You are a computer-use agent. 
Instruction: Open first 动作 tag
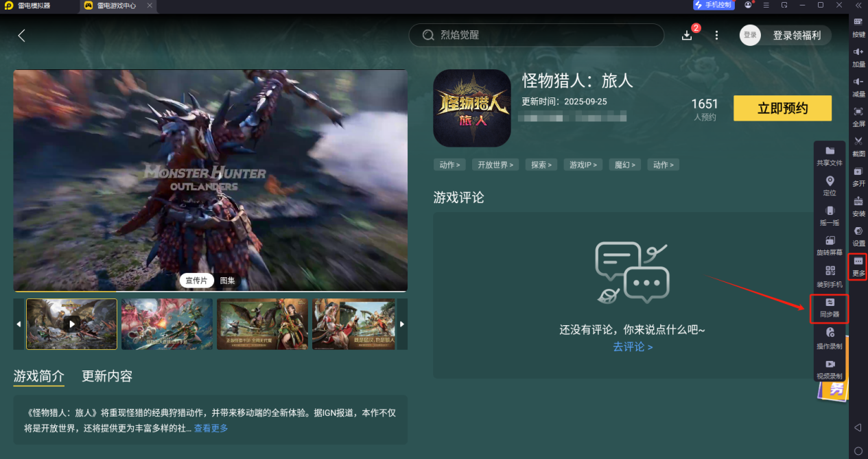tap(449, 165)
